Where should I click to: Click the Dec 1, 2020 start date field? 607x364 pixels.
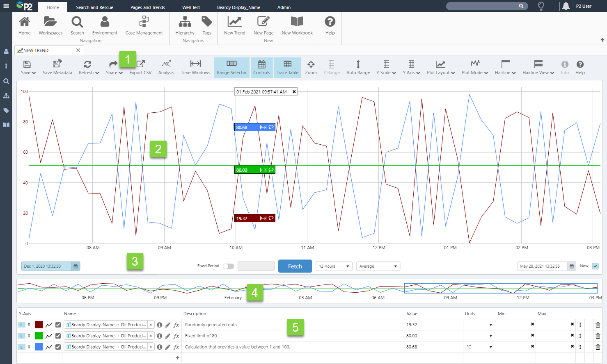click(46, 266)
